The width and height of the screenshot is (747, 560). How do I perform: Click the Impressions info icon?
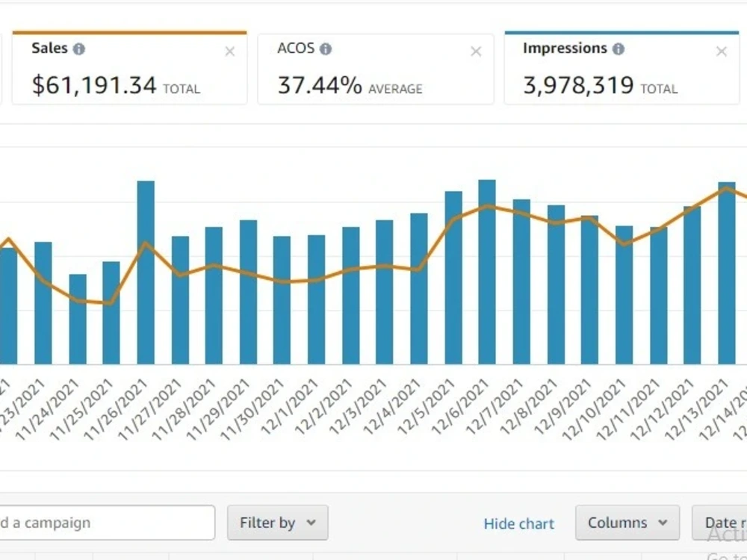click(x=619, y=49)
